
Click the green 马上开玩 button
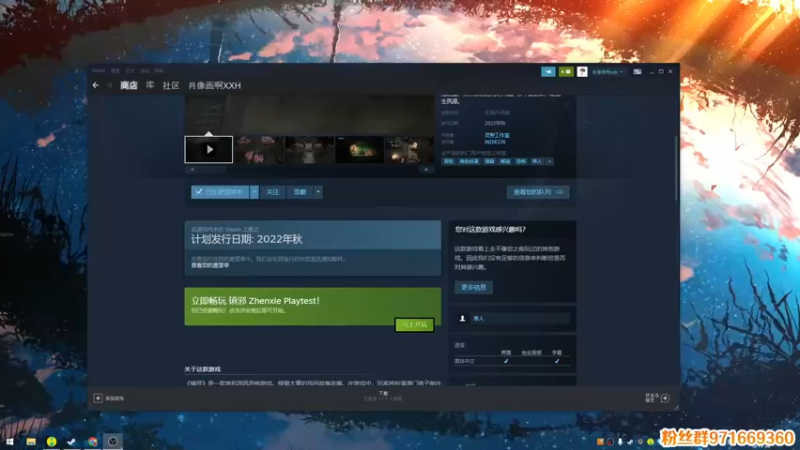point(414,325)
